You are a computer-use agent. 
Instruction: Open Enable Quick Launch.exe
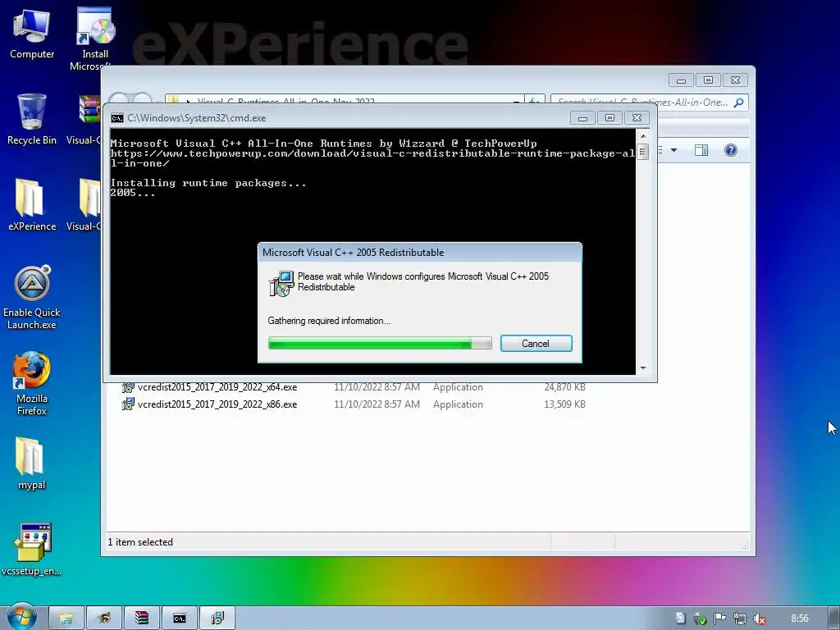click(x=32, y=297)
